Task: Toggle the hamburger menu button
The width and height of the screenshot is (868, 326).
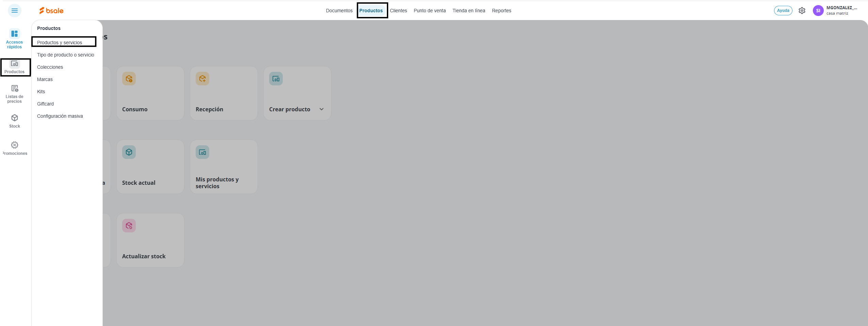Action: point(14,11)
